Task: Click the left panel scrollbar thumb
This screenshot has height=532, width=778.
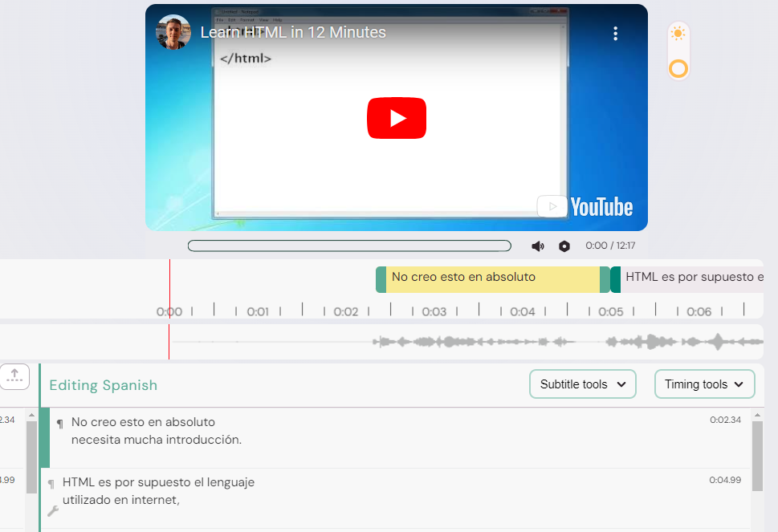Action: tap(31, 457)
